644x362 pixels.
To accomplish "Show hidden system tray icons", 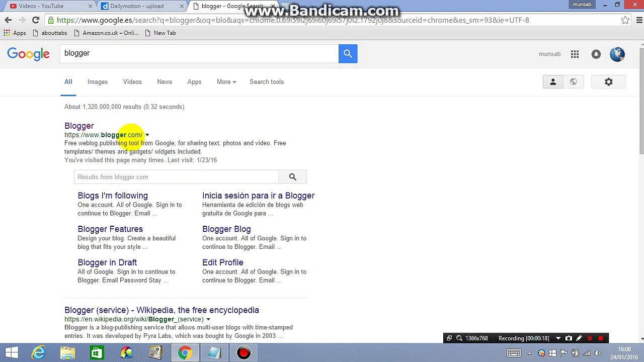I will [x=529, y=353].
